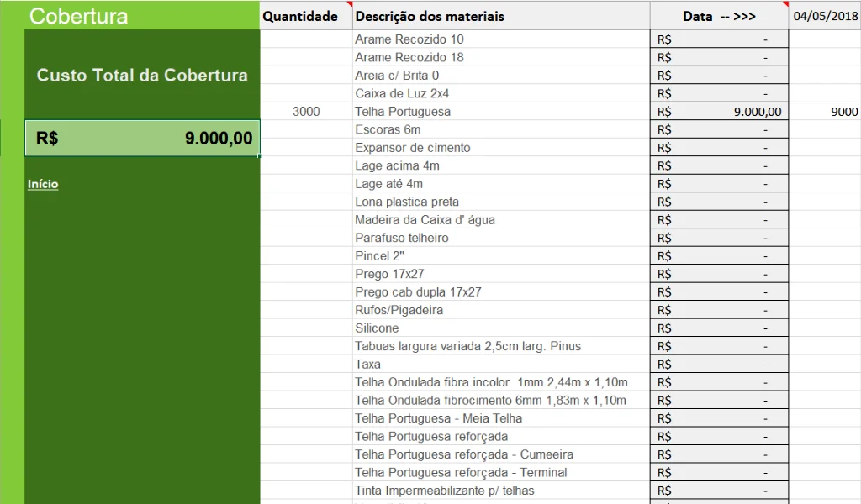861x504 pixels.
Task: Click the R$ value cell for Escoras 6m
Action: pyautogui.click(x=720, y=129)
